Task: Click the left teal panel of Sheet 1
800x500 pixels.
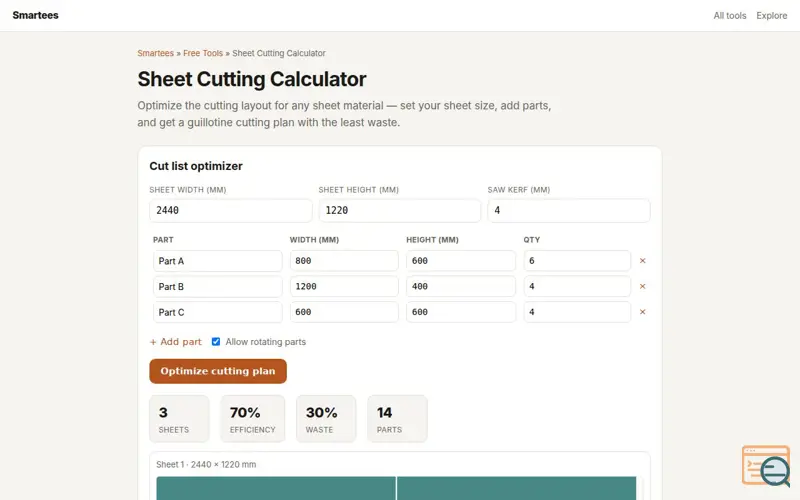Action: click(x=276, y=488)
